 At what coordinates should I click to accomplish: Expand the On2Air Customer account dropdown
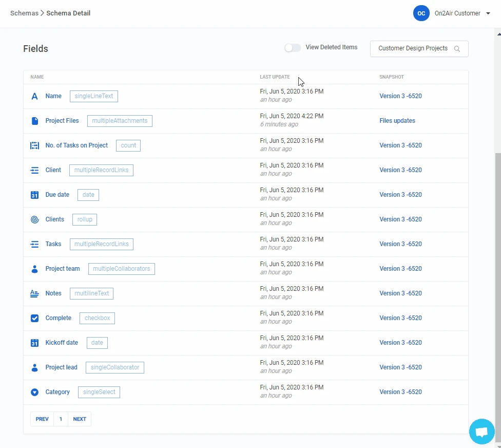pyautogui.click(x=488, y=13)
